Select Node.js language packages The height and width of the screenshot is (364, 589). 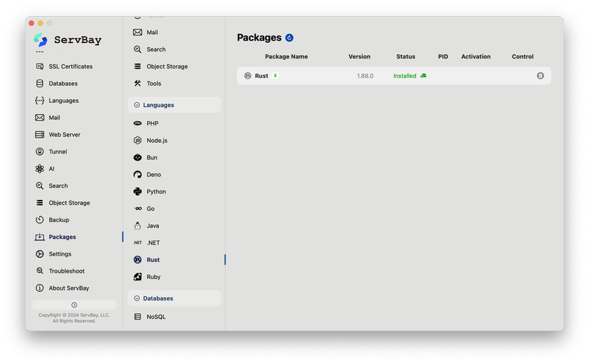(150, 141)
